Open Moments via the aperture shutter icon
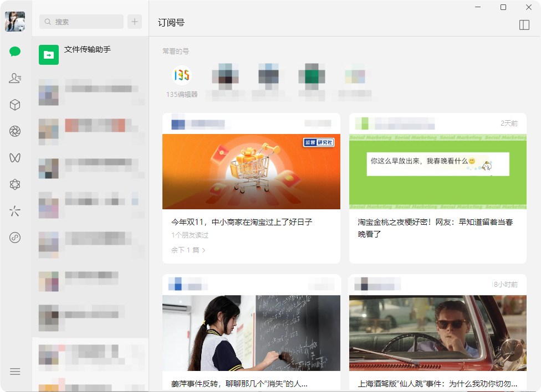Screen dimensions: 541x392 [15, 131]
